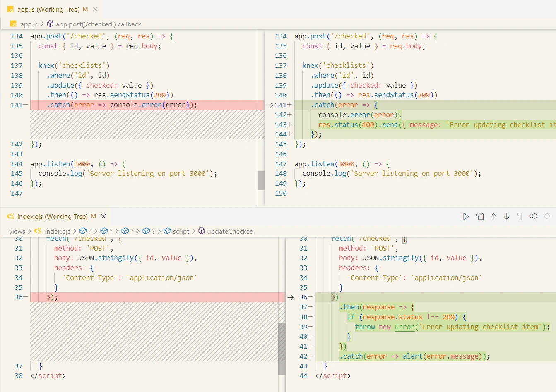Image resolution: width=556 pixels, height=392 pixels.
Task: Click the scrollbar thumb in index.ejs original pane
Action: click(282, 349)
